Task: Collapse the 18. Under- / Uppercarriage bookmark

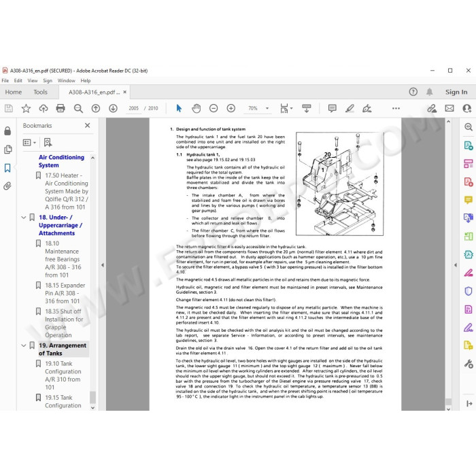Action: (23, 218)
